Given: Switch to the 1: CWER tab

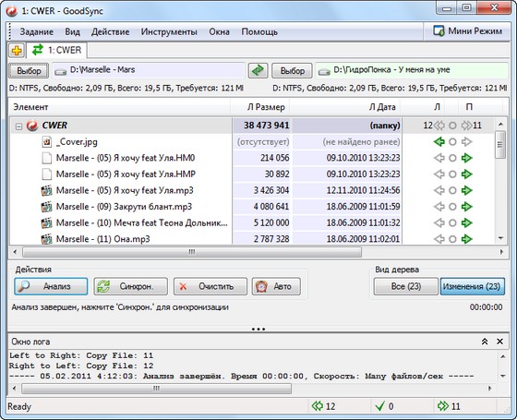Looking at the screenshot, I should click(56, 50).
